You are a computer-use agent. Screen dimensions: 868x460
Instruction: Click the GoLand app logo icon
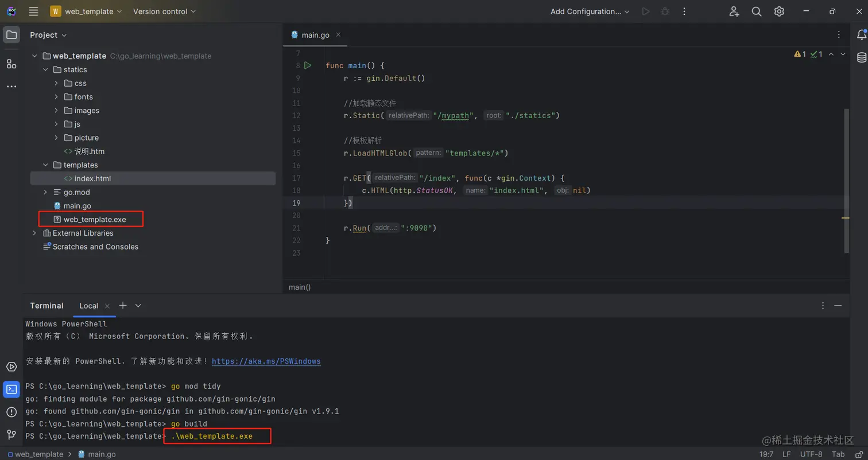[11, 11]
